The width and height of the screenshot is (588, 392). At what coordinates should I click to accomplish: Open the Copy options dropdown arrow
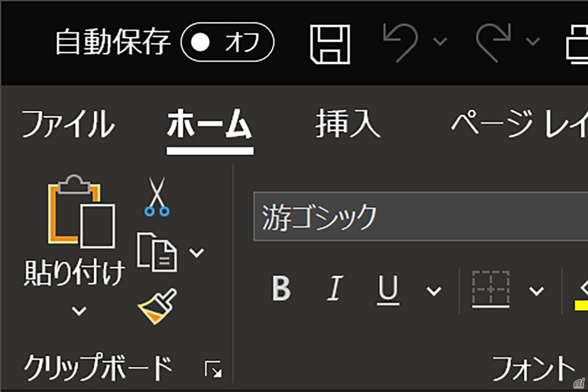coord(197,252)
